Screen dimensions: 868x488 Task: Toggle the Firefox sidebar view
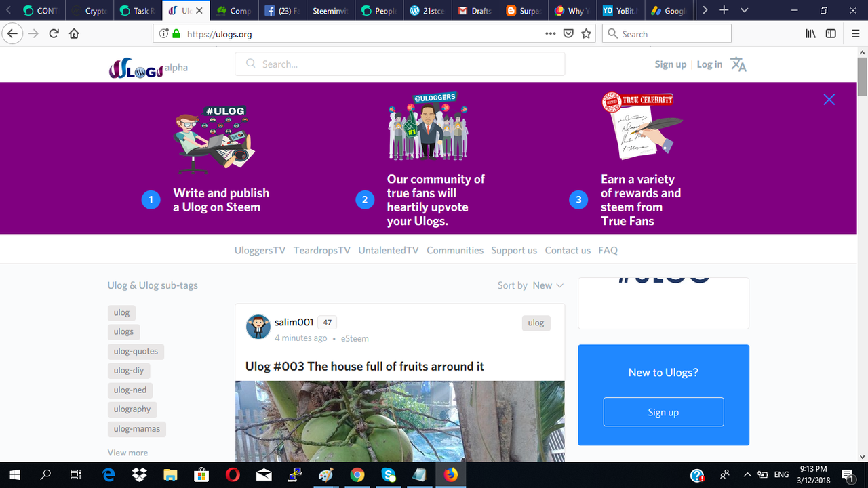831,33
